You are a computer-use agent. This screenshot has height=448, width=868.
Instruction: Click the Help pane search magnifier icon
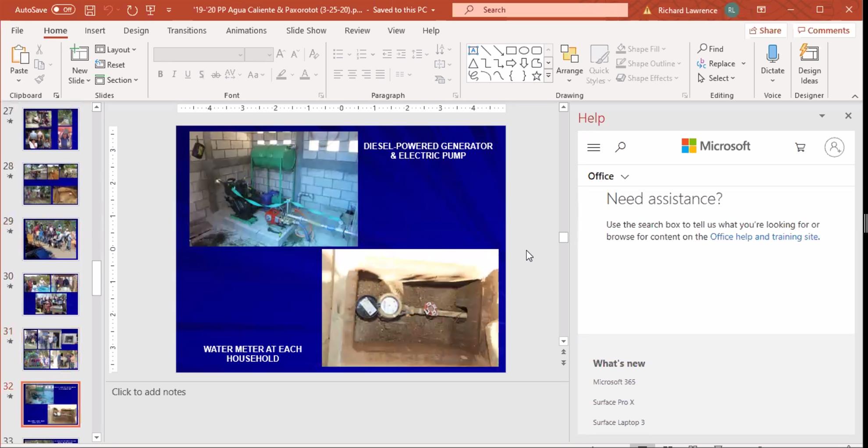coord(620,148)
